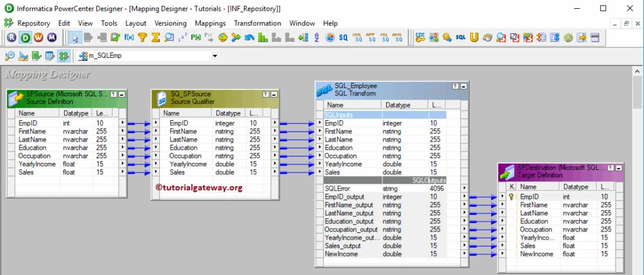
Task: Click the Expression f(x) transformation icon
Action: click(x=129, y=38)
